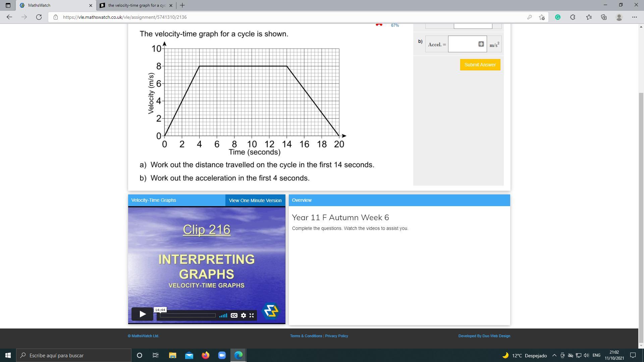The height and width of the screenshot is (362, 644).
Task: Enter fullscreen mode on video
Action: coord(252,315)
